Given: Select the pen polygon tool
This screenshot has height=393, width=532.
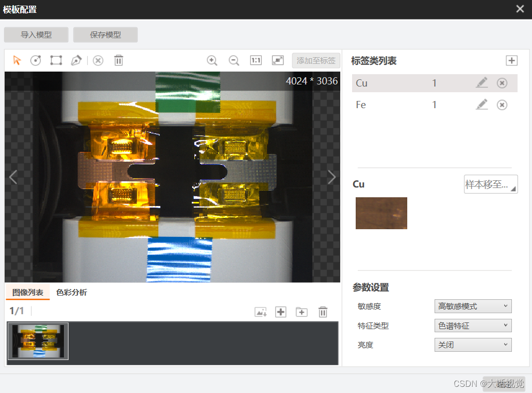Looking at the screenshot, I should (x=76, y=60).
